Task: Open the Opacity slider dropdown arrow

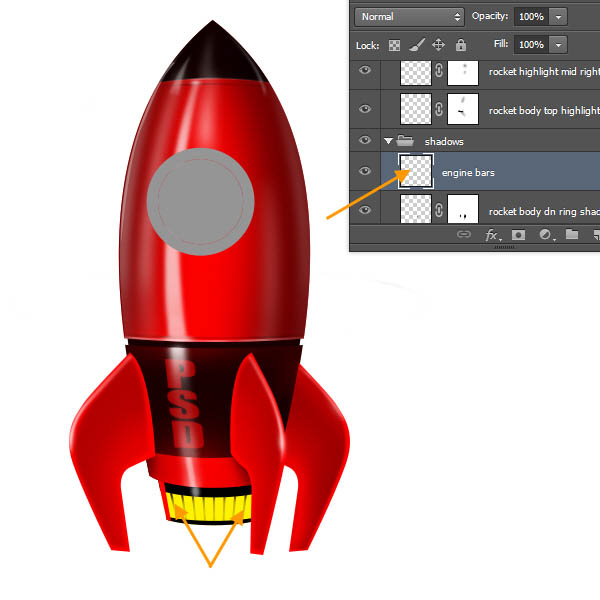Action: [x=557, y=17]
